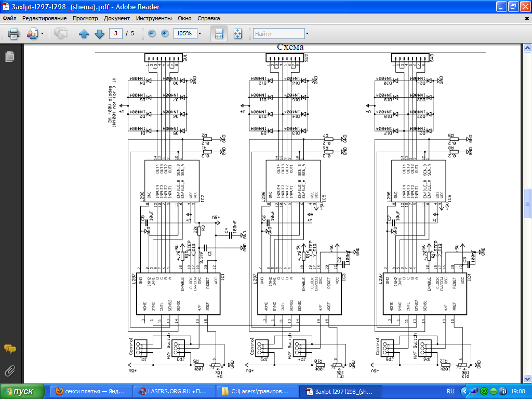Click the IC1 L297 chip label in schematic

pyautogui.click(x=222, y=277)
